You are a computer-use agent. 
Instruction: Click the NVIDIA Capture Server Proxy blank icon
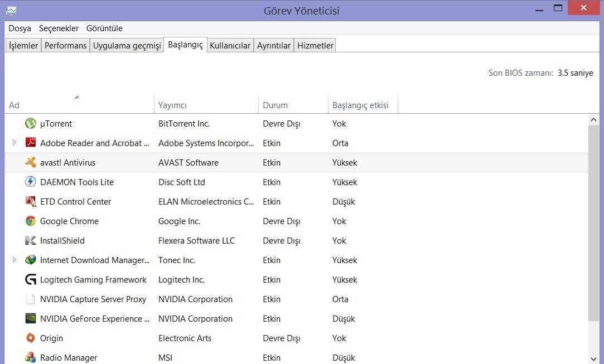[31, 299]
